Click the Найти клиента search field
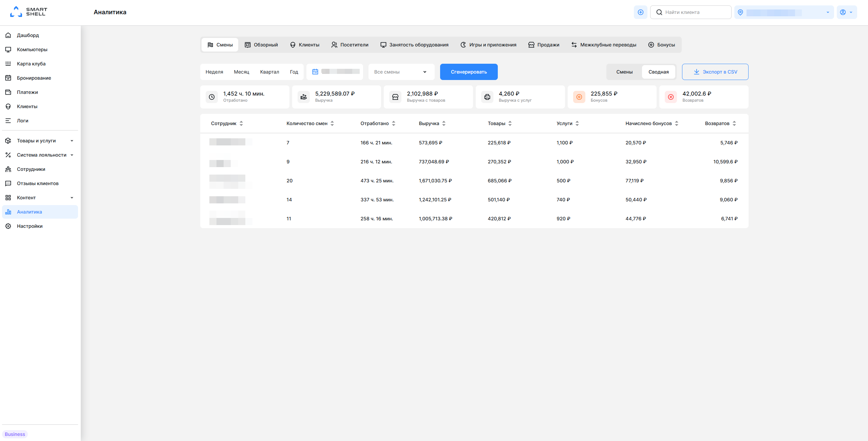The height and width of the screenshot is (441, 868). [691, 12]
